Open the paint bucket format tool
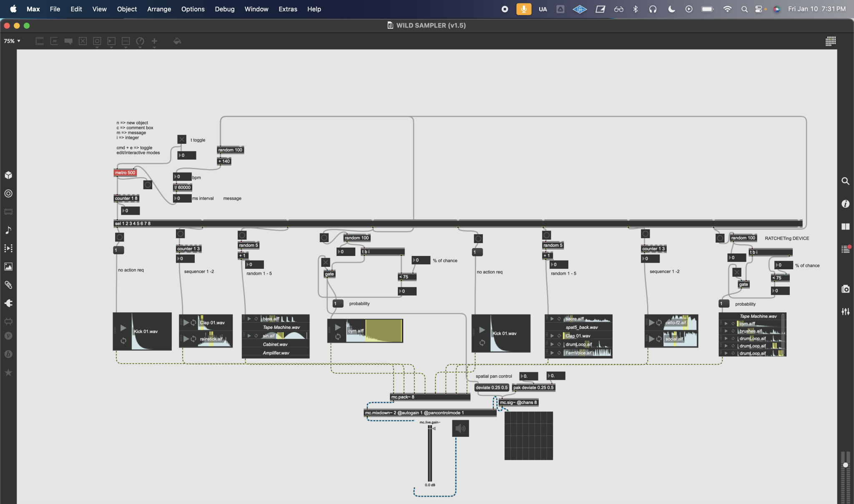Image resolution: width=854 pixels, height=504 pixels. click(177, 41)
